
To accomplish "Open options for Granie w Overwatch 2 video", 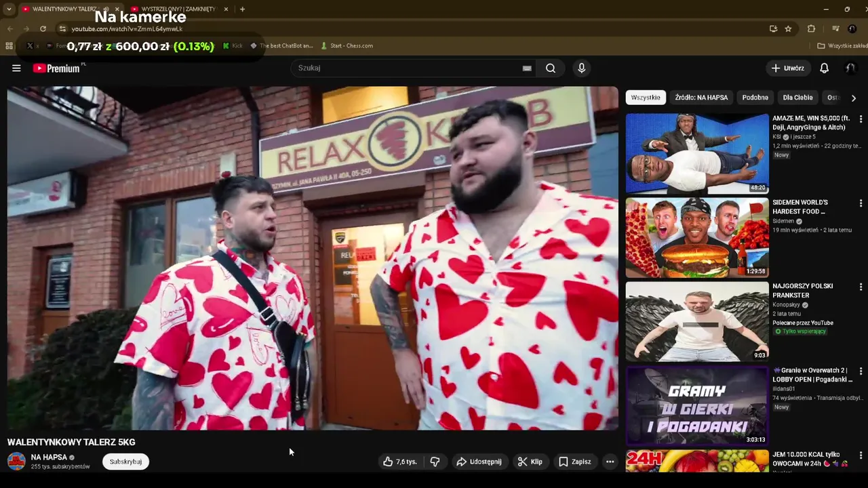I will coord(861,371).
